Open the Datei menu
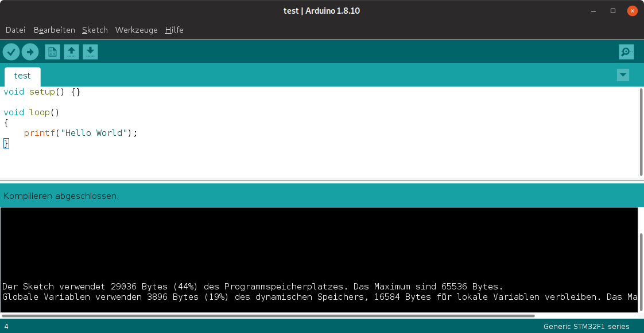Viewport: 644px width, 333px height. click(x=15, y=30)
